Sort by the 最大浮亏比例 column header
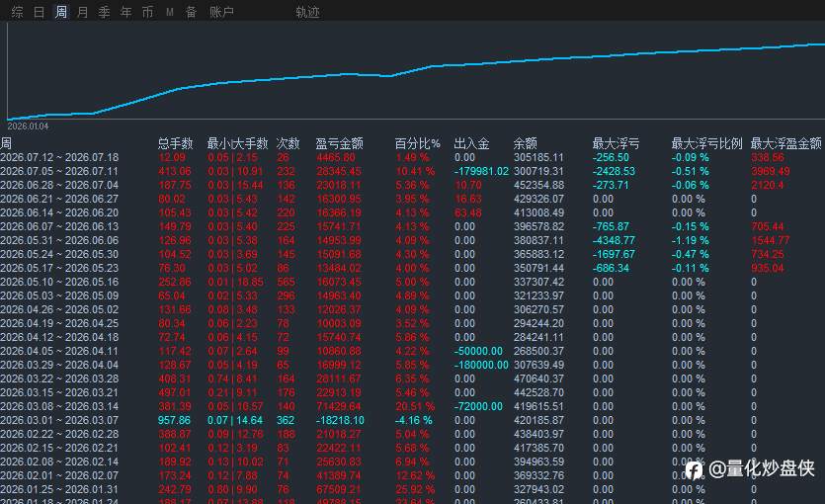825x504 pixels. pyautogui.click(x=706, y=143)
